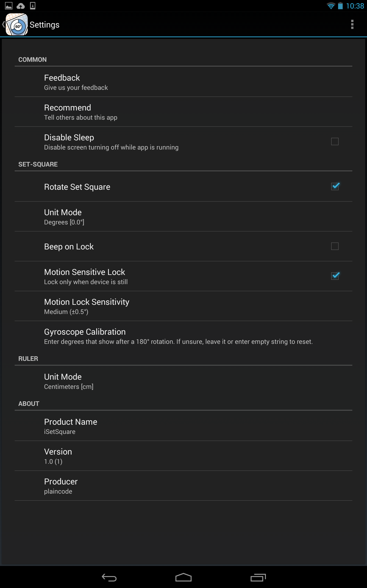Uncheck the Motion Sensitive Lock checkbox

point(335,276)
